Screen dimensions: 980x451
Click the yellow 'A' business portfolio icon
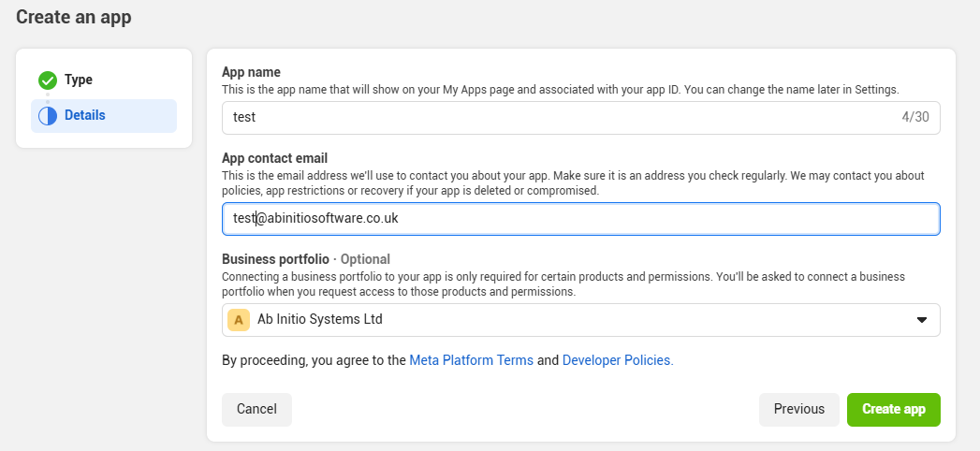point(239,320)
